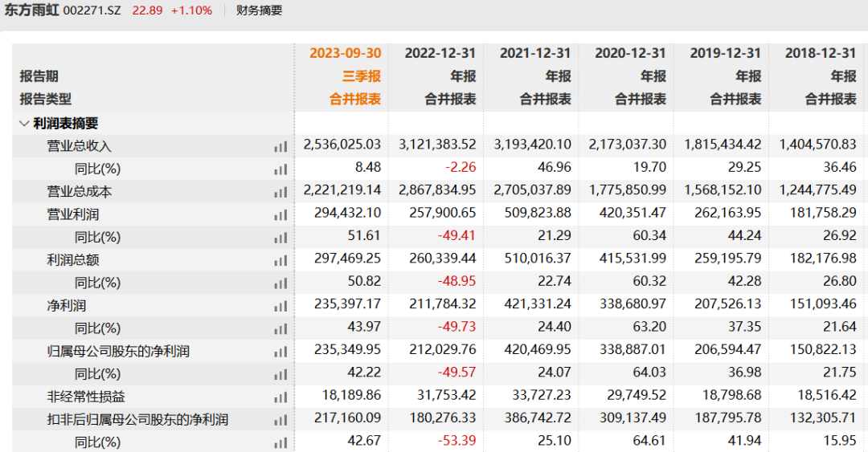Click the 2023-09-30 营业总收入 value 2,536,025.03
868x452 pixels.
tap(342, 146)
